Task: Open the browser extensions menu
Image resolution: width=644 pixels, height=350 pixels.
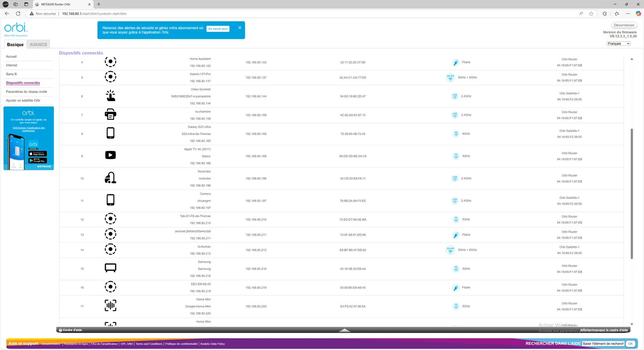Action: coord(605,14)
